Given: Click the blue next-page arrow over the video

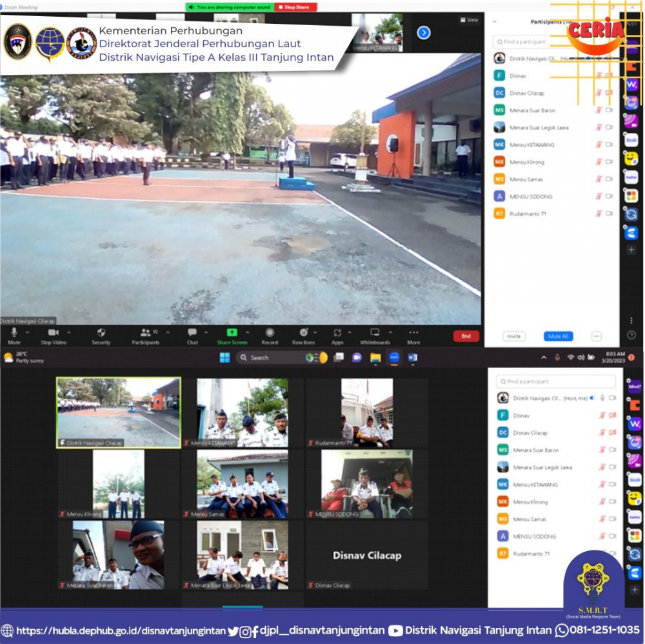Looking at the screenshot, I should click(424, 32).
